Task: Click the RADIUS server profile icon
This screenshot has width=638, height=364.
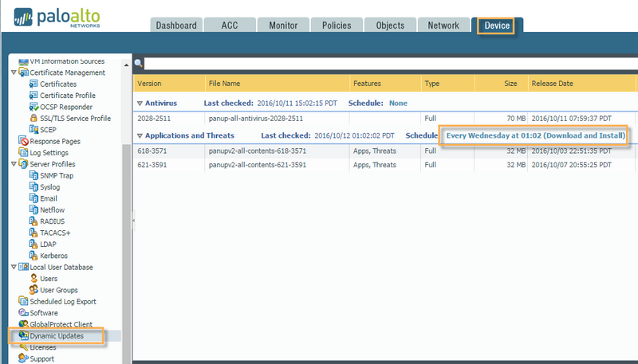Action: tap(33, 221)
